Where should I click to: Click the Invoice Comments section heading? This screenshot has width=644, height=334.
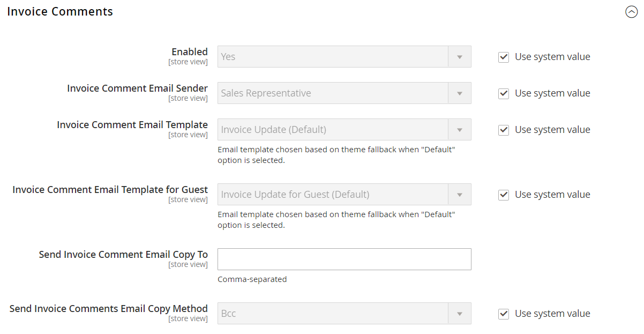point(60,12)
